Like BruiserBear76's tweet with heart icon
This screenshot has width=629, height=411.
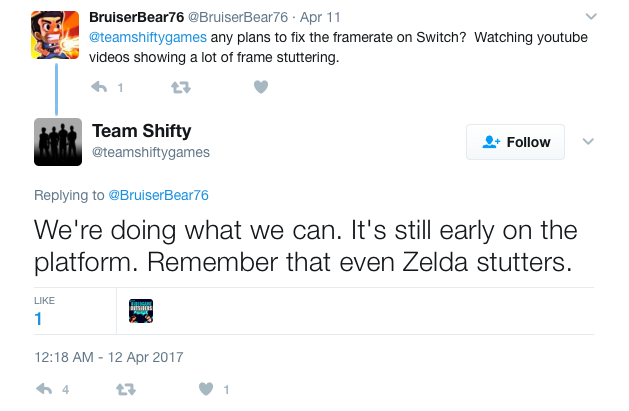[x=261, y=87]
